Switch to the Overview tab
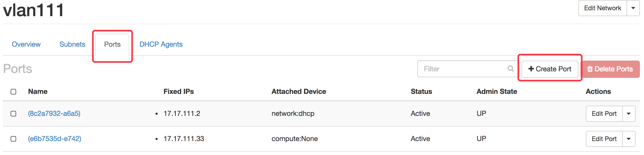 coord(26,44)
